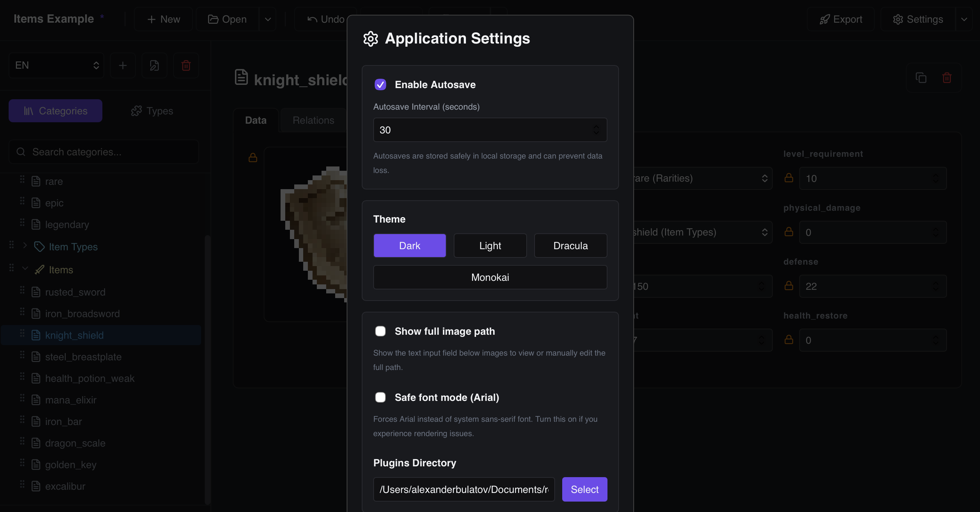Viewport: 980px width, 512px height.
Task: Open the rare (Rarities) dropdown
Action: (702, 178)
